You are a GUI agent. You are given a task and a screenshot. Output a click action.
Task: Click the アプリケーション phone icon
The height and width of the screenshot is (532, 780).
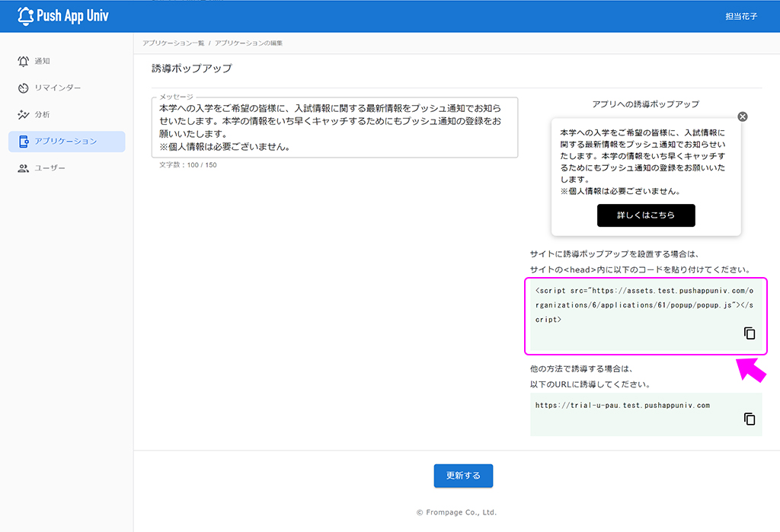(x=24, y=142)
